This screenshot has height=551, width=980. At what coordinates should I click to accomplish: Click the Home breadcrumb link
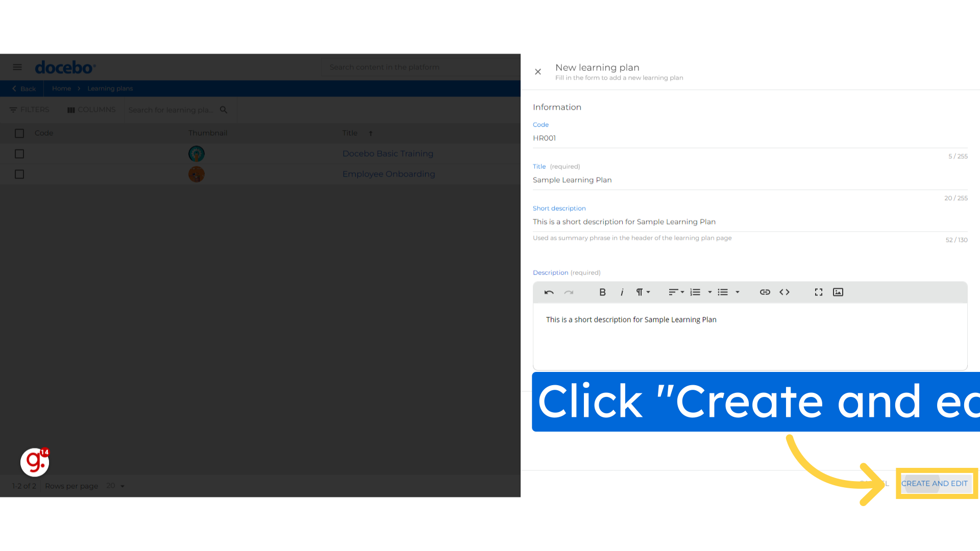pyautogui.click(x=61, y=88)
